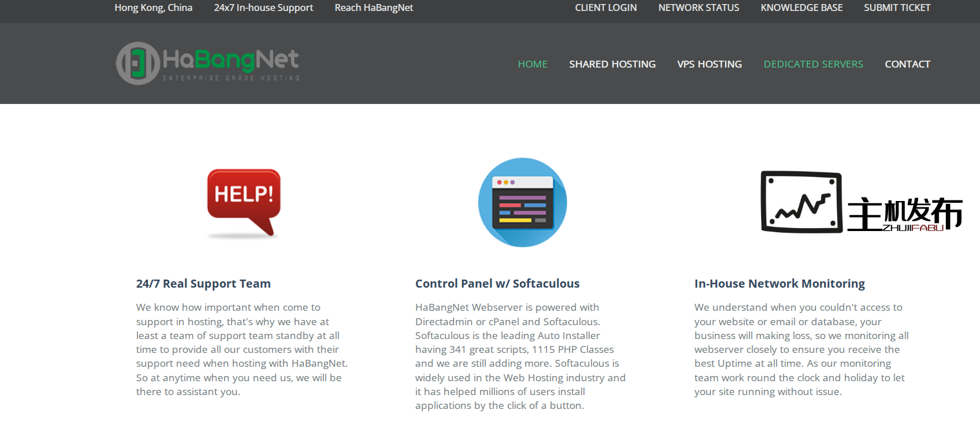The height and width of the screenshot is (428, 980).
Task: Click the 24x7 In-house Support text
Action: point(263,8)
